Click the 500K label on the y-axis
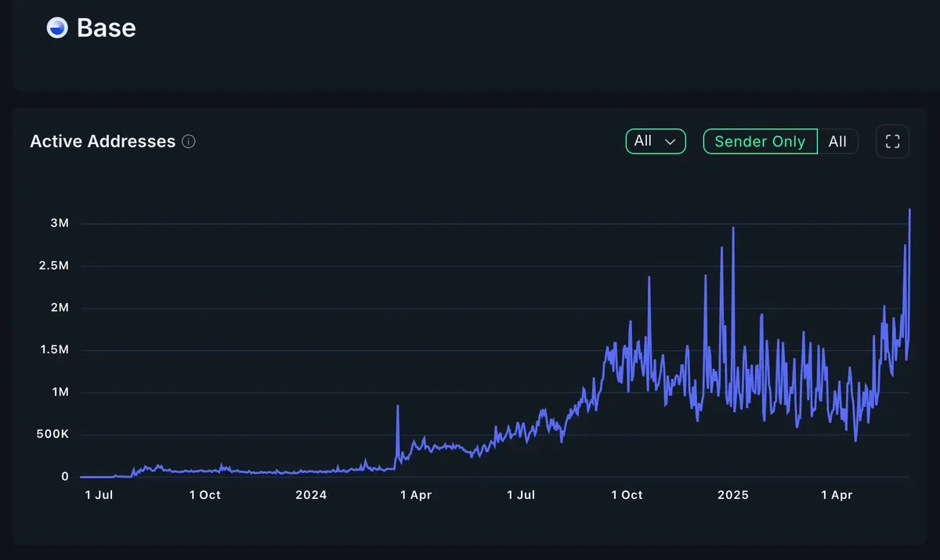Viewport: 940px width, 560px height. coord(52,433)
